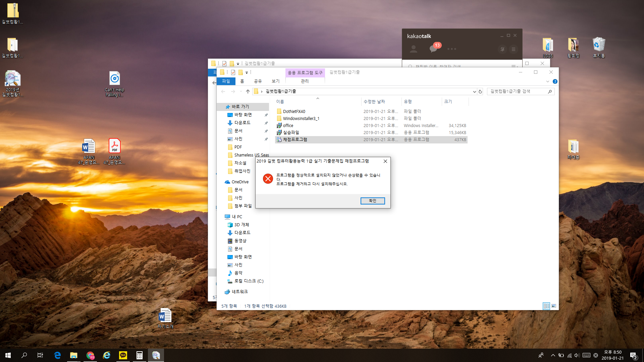This screenshot has width=644, height=362.
Task: Open KakaoTalk chats icon with badge
Action: click(433, 49)
